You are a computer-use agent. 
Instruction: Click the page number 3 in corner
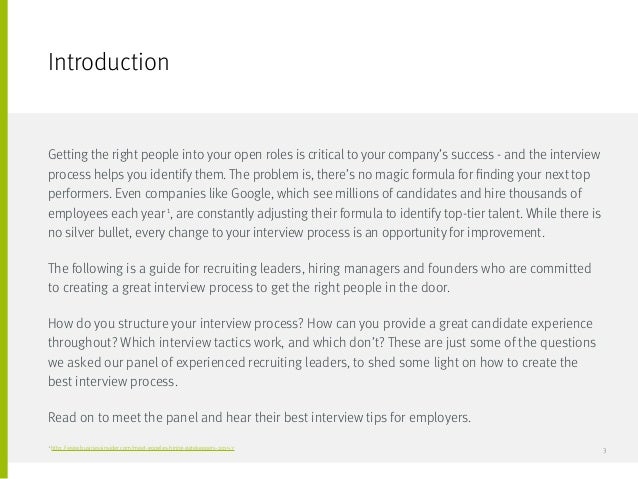pyautogui.click(x=604, y=451)
